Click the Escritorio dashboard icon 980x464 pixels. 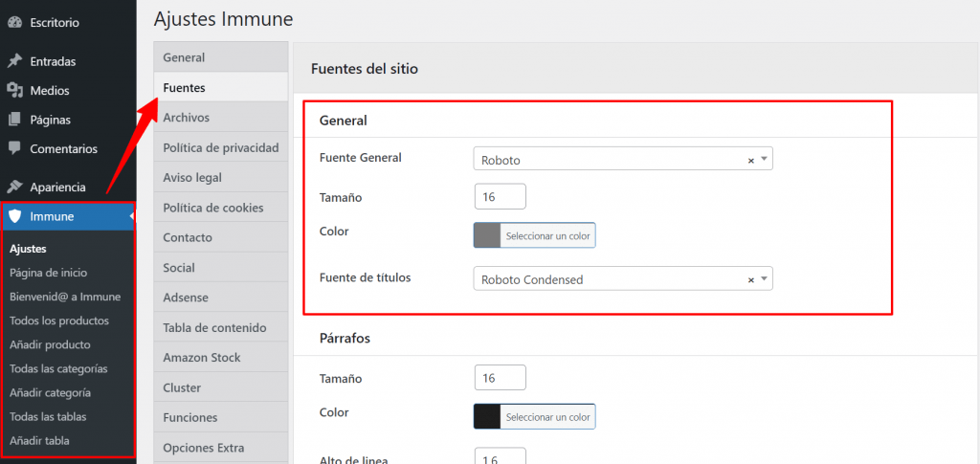14,22
